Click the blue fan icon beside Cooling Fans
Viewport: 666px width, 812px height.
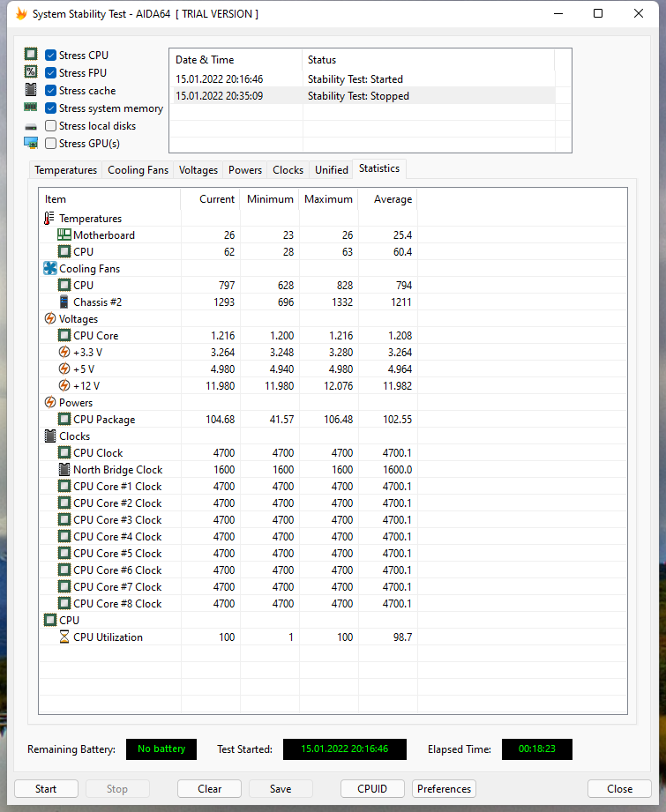[50, 268]
